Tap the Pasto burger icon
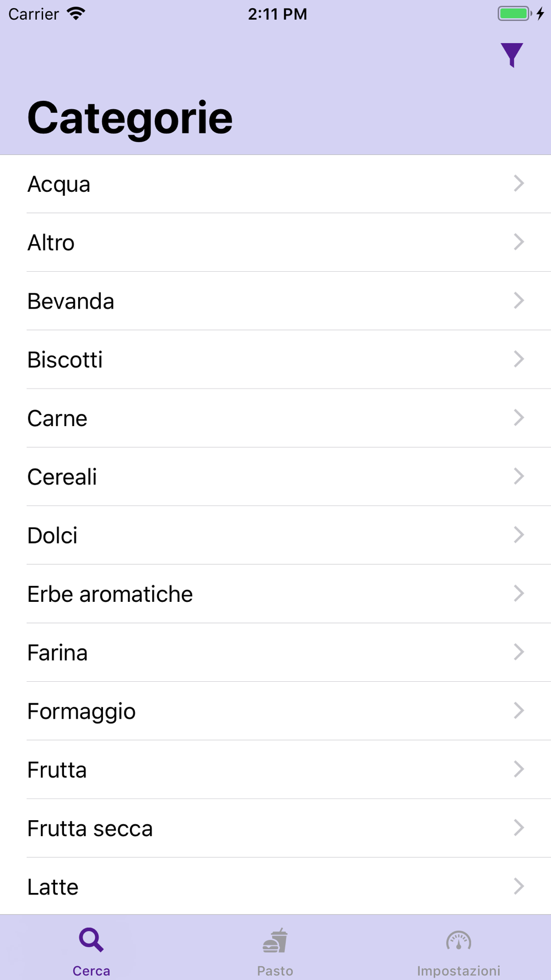The height and width of the screenshot is (980, 551). click(x=275, y=940)
